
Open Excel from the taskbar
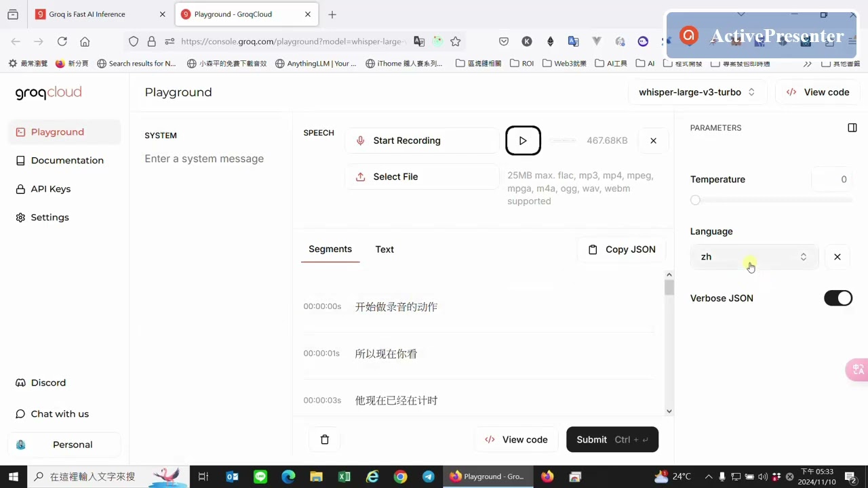point(344,476)
